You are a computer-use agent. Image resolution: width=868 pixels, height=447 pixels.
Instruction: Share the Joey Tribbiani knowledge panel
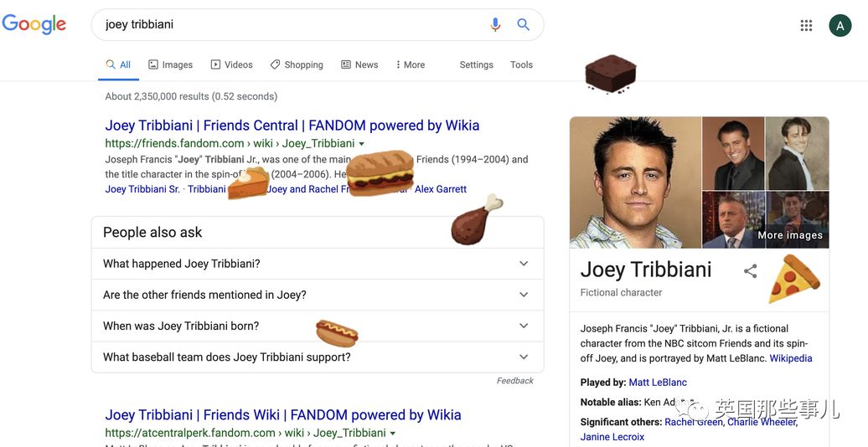(x=751, y=270)
